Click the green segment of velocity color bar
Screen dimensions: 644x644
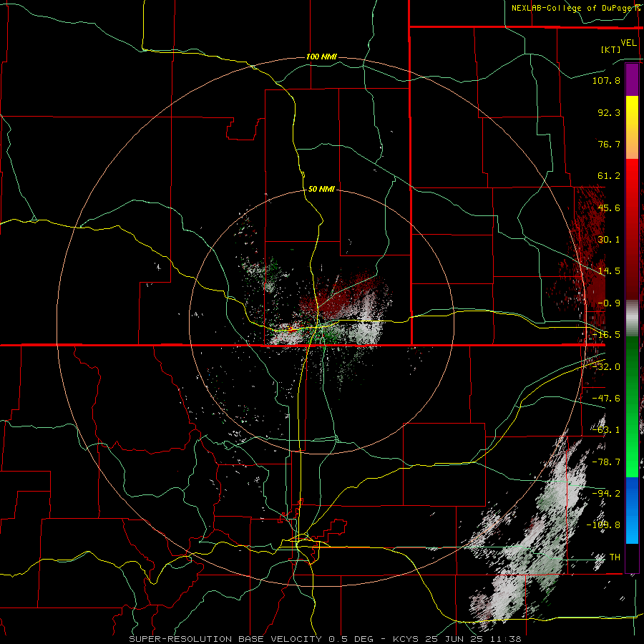[632, 406]
